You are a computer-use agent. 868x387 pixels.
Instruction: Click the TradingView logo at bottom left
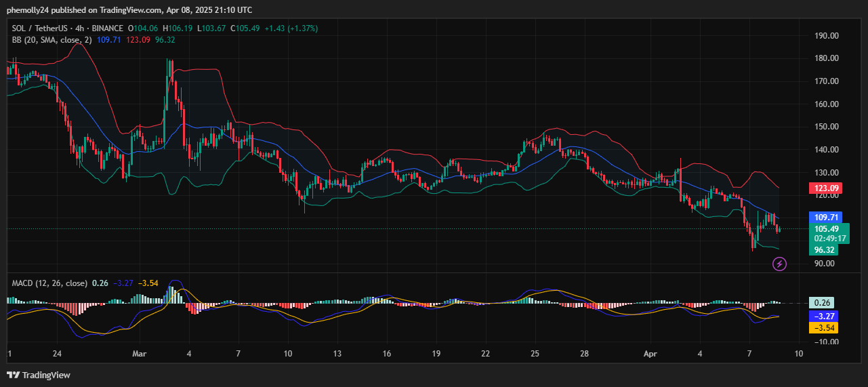(39, 375)
